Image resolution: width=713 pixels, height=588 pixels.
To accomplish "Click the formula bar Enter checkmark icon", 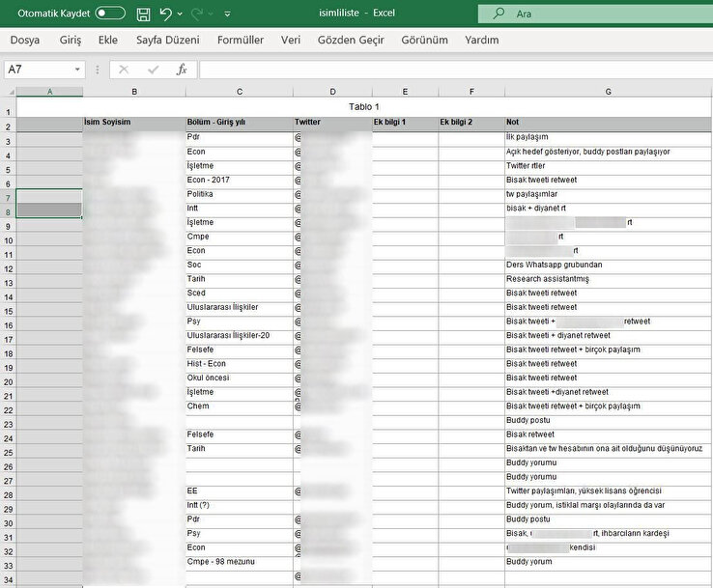I will (153, 70).
